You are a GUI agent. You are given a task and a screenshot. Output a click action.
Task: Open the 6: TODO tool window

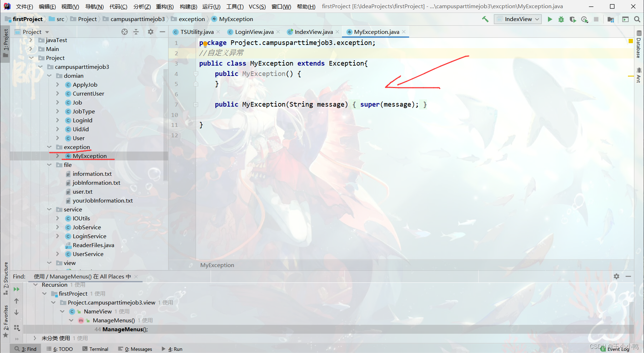(60, 349)
